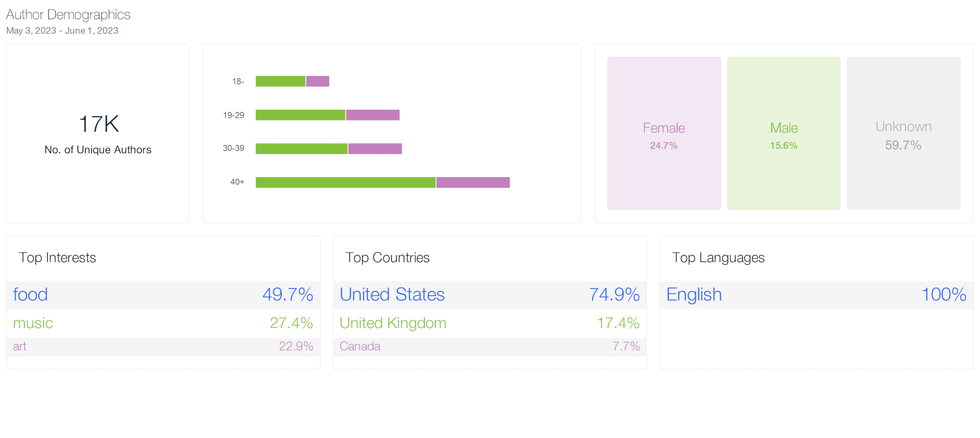The image size is (980, 438).
Task: Click the purple bar for 18- age group
Action: tap(318, 81)
